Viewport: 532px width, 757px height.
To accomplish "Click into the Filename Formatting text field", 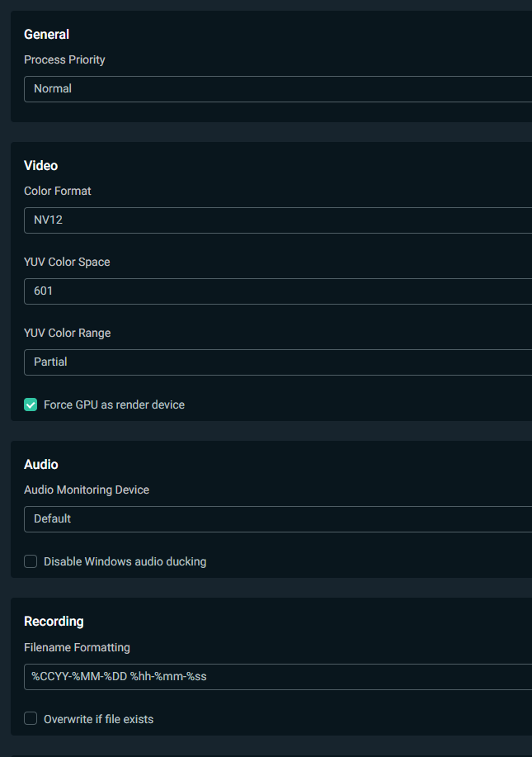I will pyautogui.click(x=278, y=677).
